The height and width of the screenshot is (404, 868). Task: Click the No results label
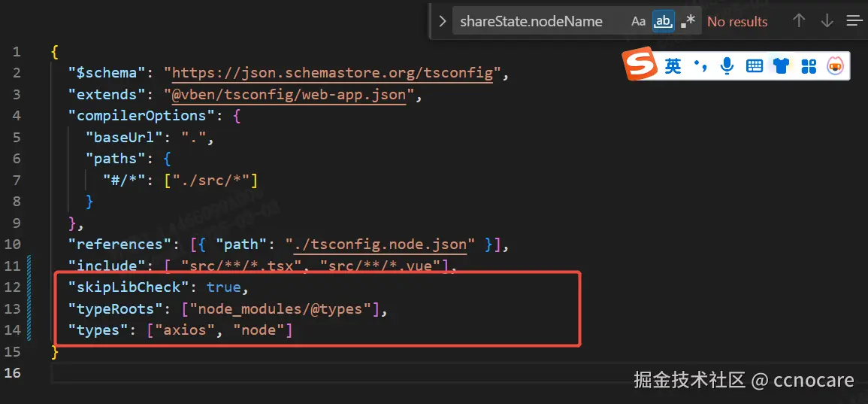click(x=737, y=22)
